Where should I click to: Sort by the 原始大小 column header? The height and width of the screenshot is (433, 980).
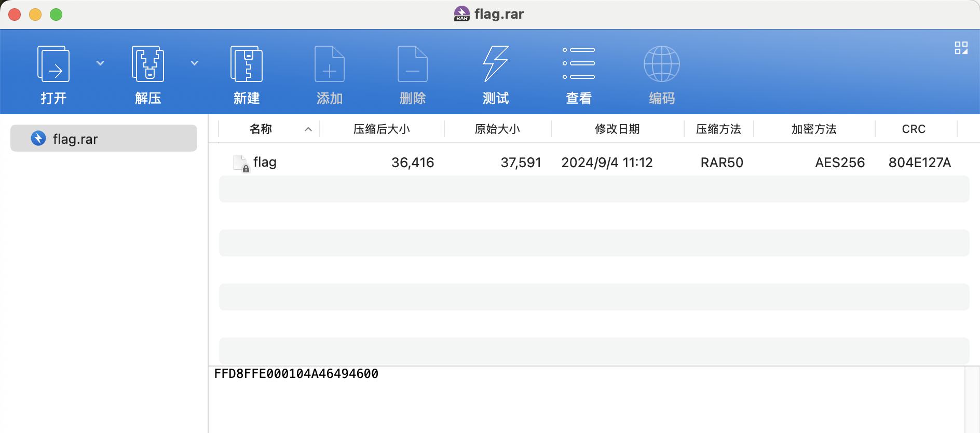pyautogui.click(x=498, y=129)
